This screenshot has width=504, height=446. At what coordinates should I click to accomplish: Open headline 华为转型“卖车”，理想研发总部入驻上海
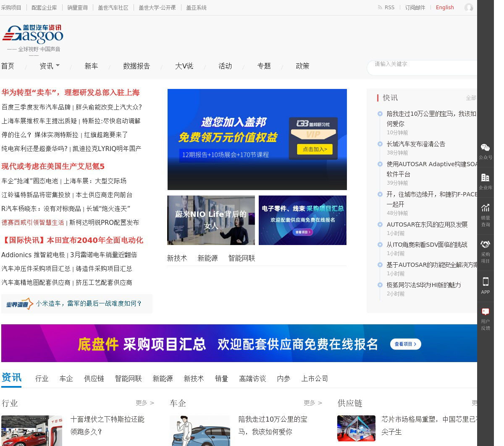(71, 92)
